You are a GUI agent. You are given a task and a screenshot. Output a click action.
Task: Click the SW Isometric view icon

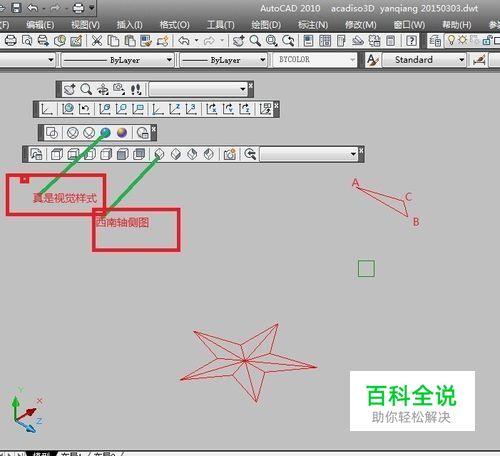159,154
